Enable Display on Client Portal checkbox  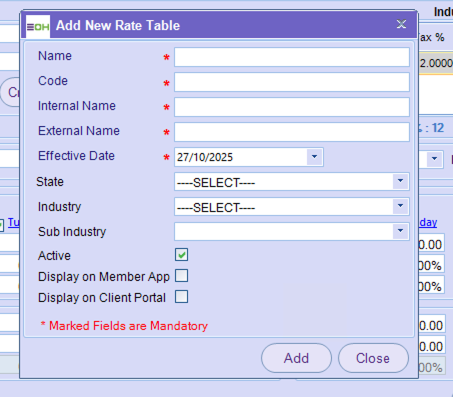[x=181, y=297]
